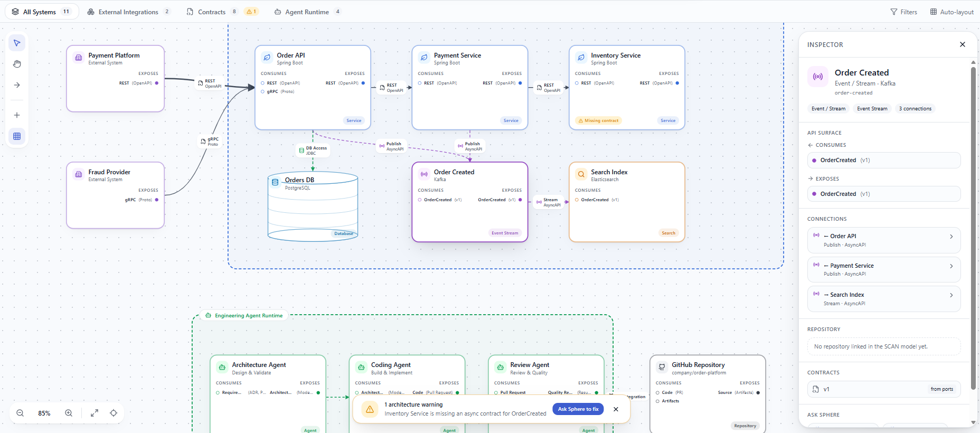Click the Missing contract warning badge
The width and height of the screenshot is (980, 433).
599,121
